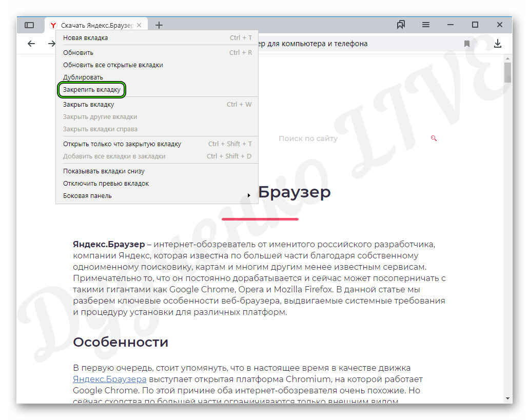Click the pink search magnifier icon

[x=434, y=138]
